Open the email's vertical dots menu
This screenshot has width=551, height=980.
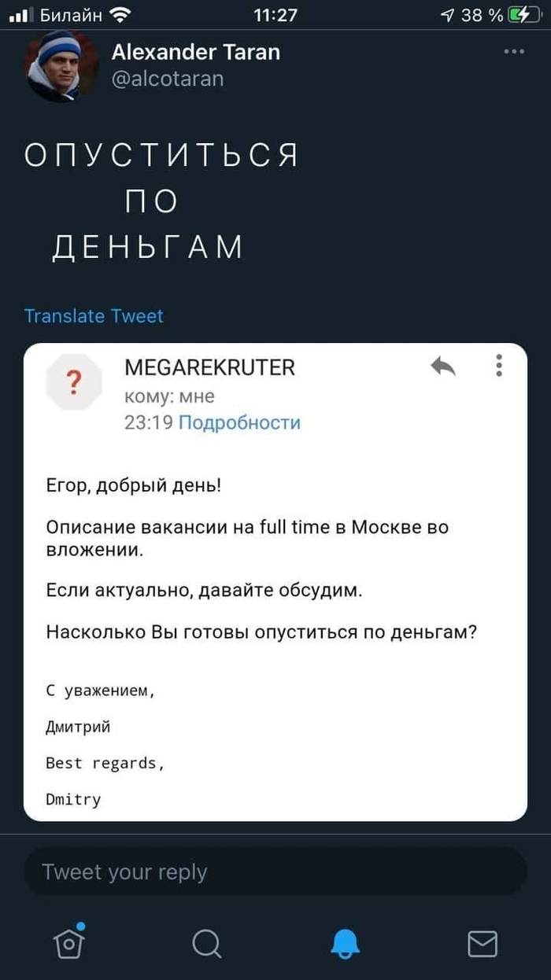pyautogui.click(x=498, y=366)
